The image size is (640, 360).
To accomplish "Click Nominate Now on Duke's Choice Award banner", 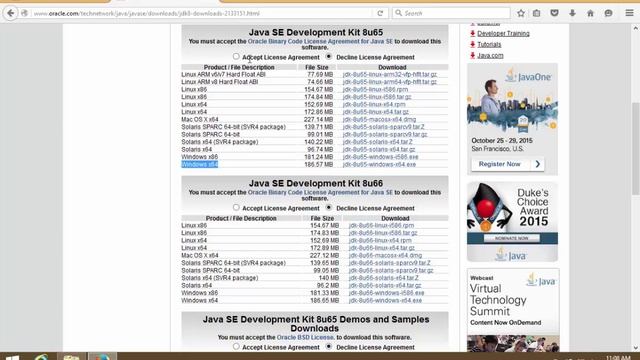I will point(511,238).
